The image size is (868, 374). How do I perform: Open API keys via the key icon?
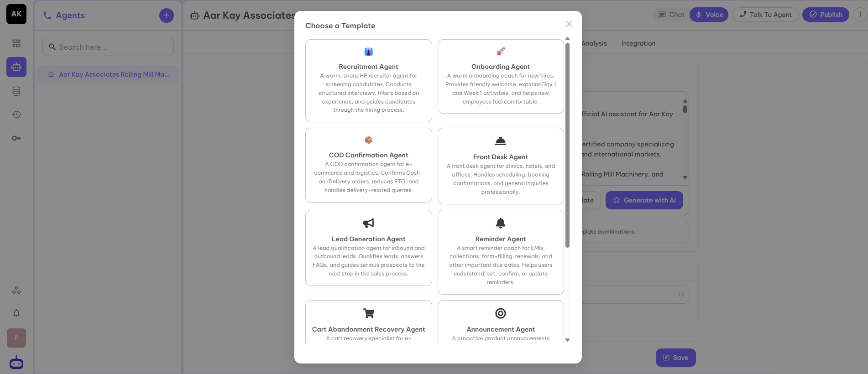pyautogui.click(x=16, y=138)
